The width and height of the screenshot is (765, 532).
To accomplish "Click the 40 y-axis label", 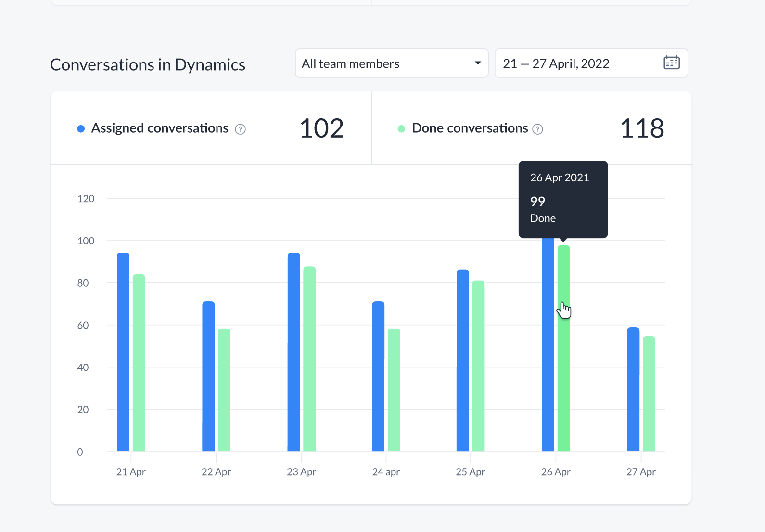I will pos(83,367).
